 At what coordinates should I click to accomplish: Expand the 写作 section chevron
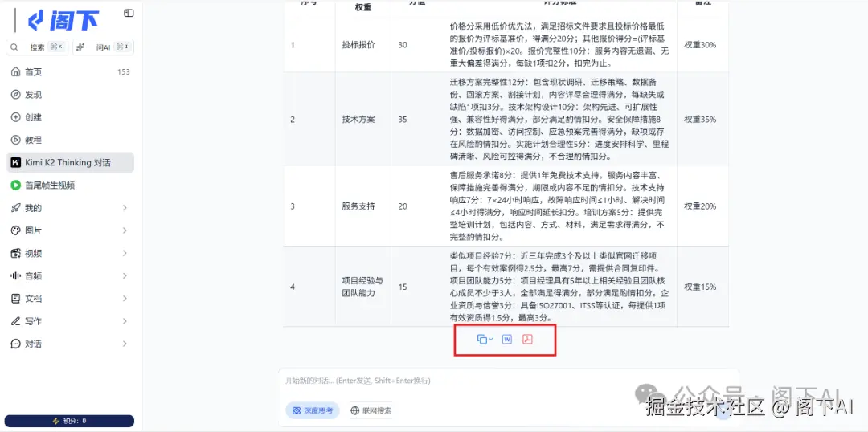(125, 321)
